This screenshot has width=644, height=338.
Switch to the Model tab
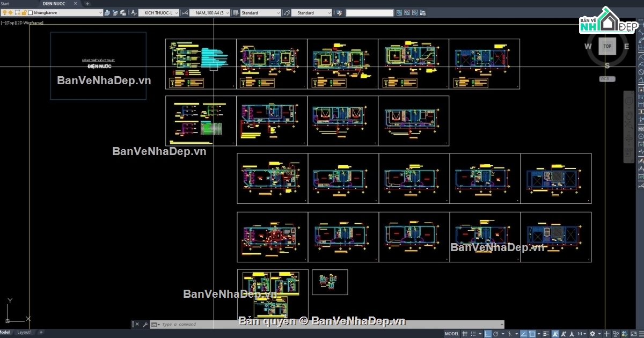5,333
